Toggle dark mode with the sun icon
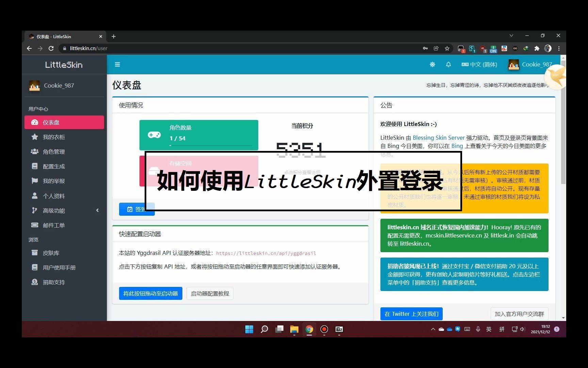This screenshot has width=588, height=368. click(432, 64)
